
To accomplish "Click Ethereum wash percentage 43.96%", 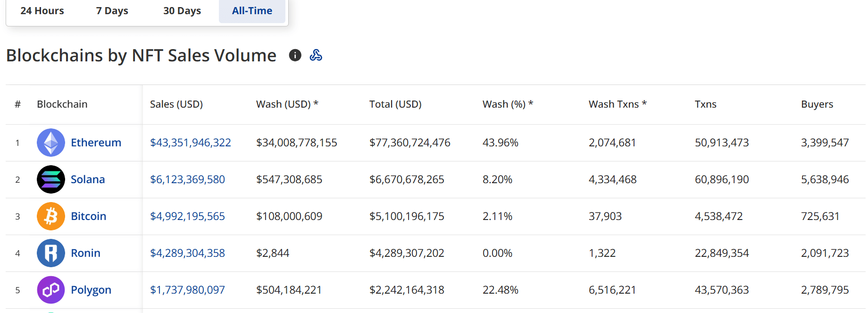I will pyautogui.click(x=501, y=143).
